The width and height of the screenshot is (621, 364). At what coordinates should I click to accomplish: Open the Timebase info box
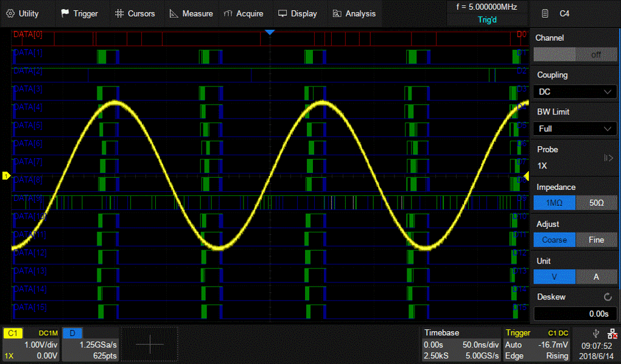point(461,344)
